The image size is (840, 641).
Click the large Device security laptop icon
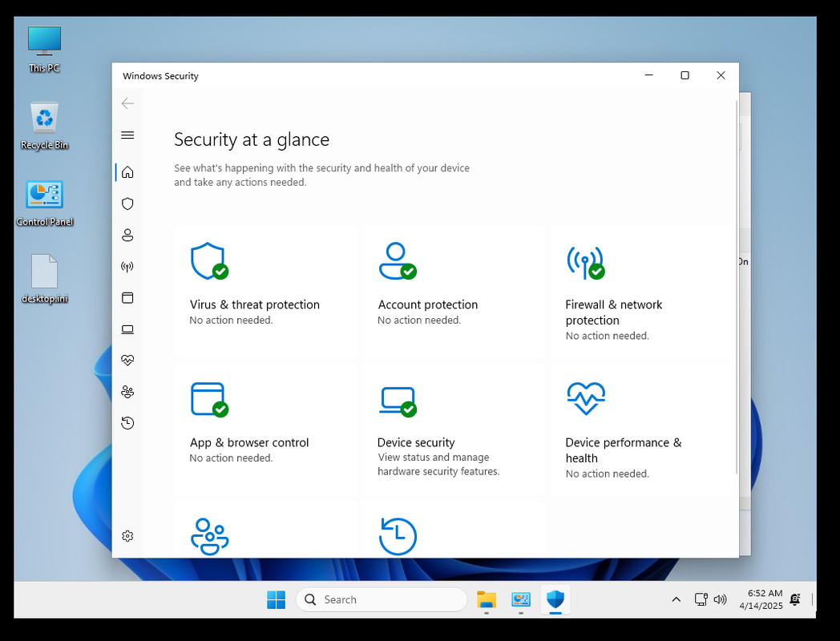(x=398, y=401)
